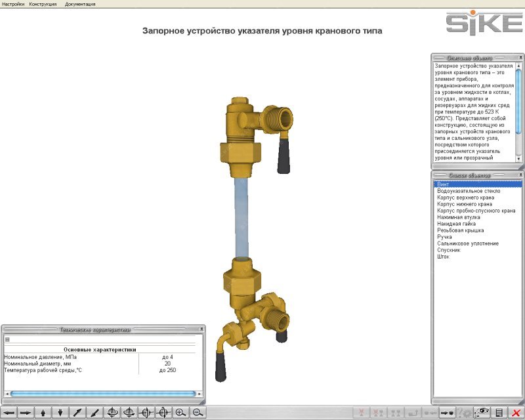Click the first horizontal-axis rotate icon
The height and width of the screenshot is (420, 525).
coord(146,413)
